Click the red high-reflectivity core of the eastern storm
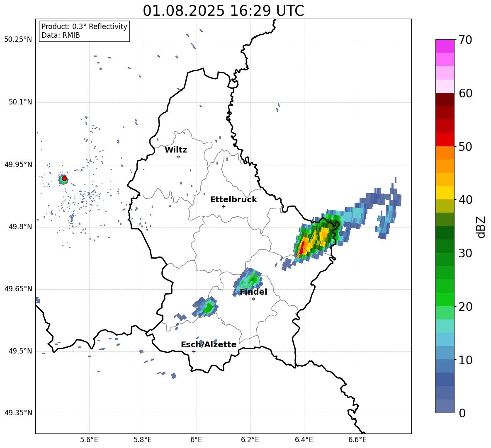The height and width of the screenshot is (448, 491). pos(301,249)
